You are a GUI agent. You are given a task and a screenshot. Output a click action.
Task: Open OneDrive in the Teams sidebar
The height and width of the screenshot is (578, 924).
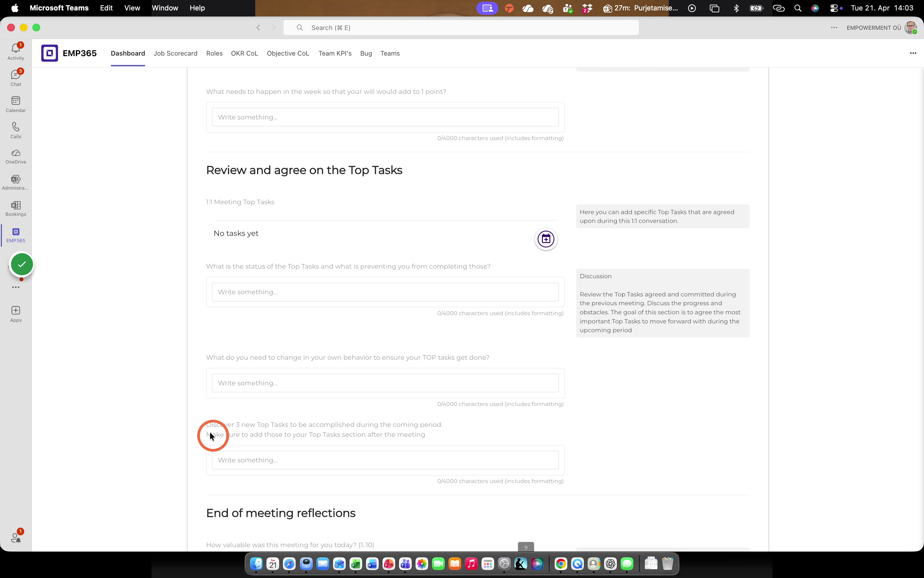tap(16, 156)
